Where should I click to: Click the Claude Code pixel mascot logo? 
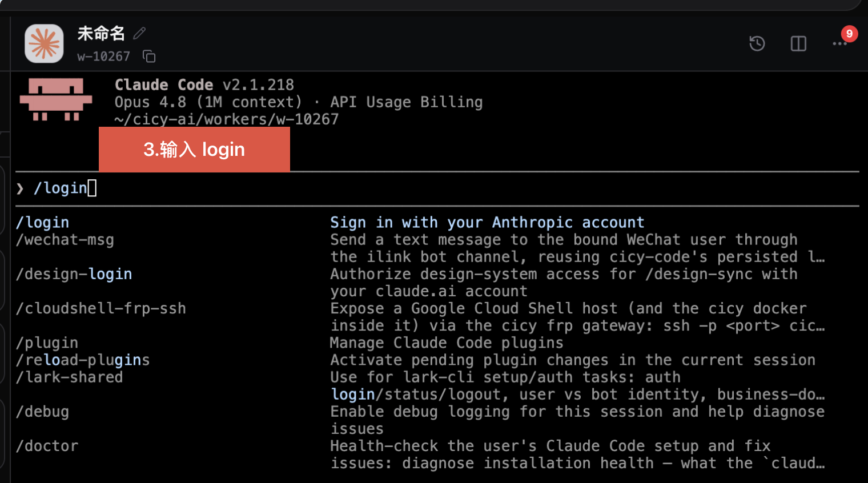click(x=56, y=100)
